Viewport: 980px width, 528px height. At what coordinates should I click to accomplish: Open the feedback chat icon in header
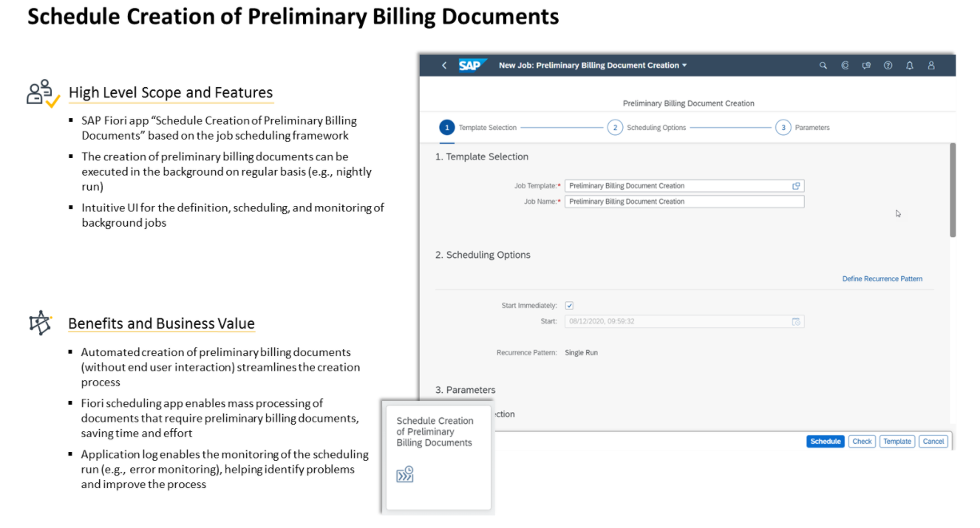pos(866,66)
